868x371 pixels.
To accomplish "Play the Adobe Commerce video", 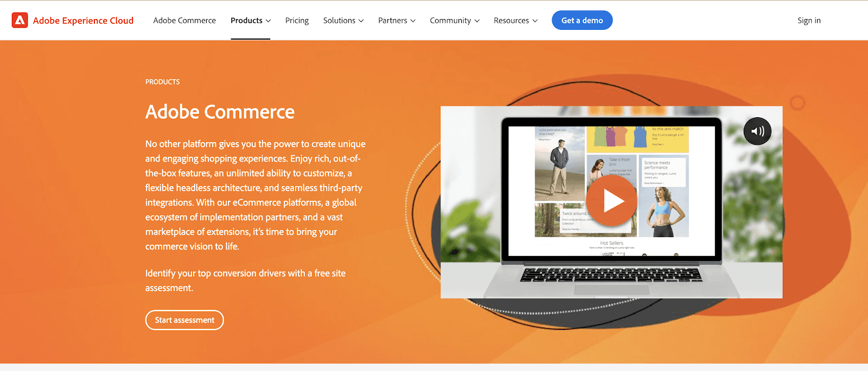I will click(611, 201).
